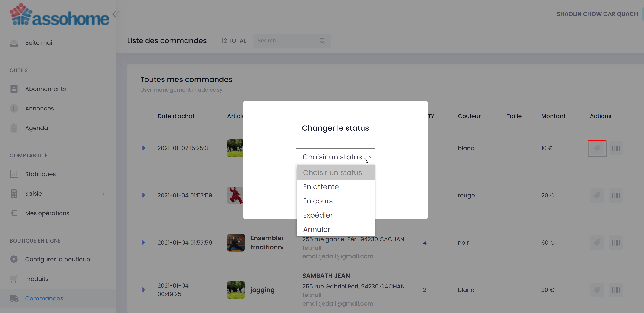Open the Produits page in the sidebar

pos(37,279)
